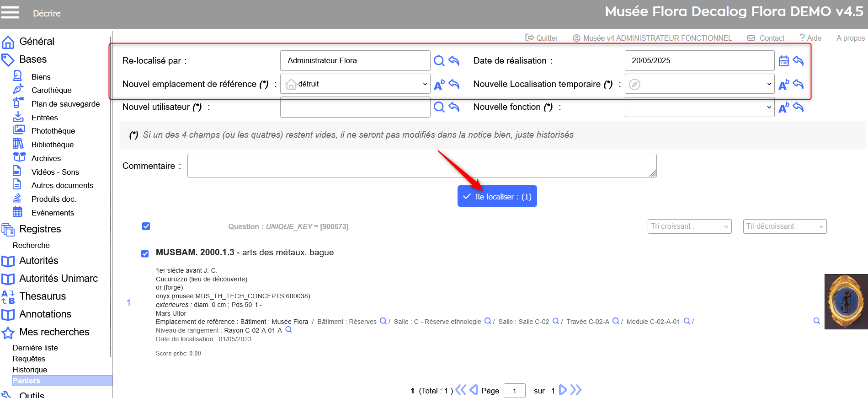Go to next page arrow
Viewport: 868px width, 398px height.
pyautogui.click(x=563, y=390)
